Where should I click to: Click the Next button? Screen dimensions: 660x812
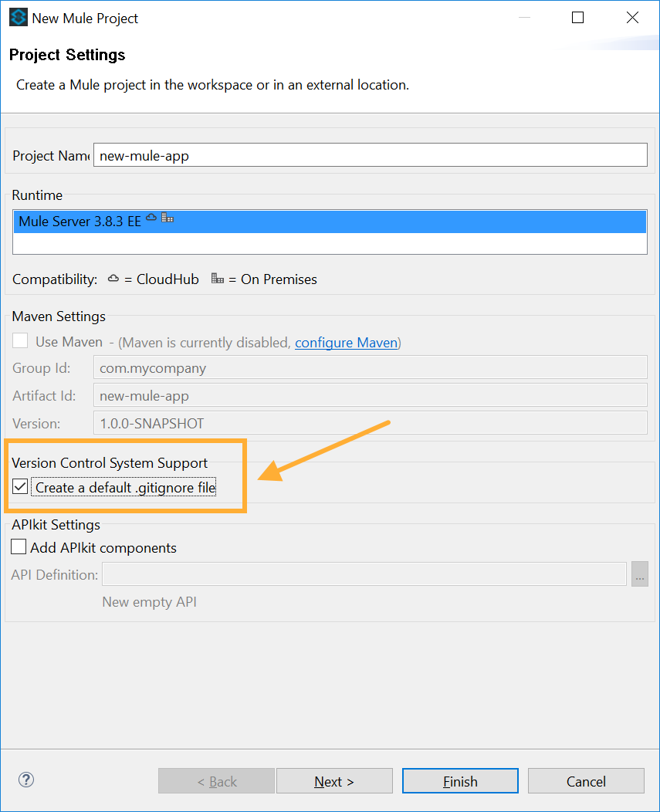(x=334, y=780)
